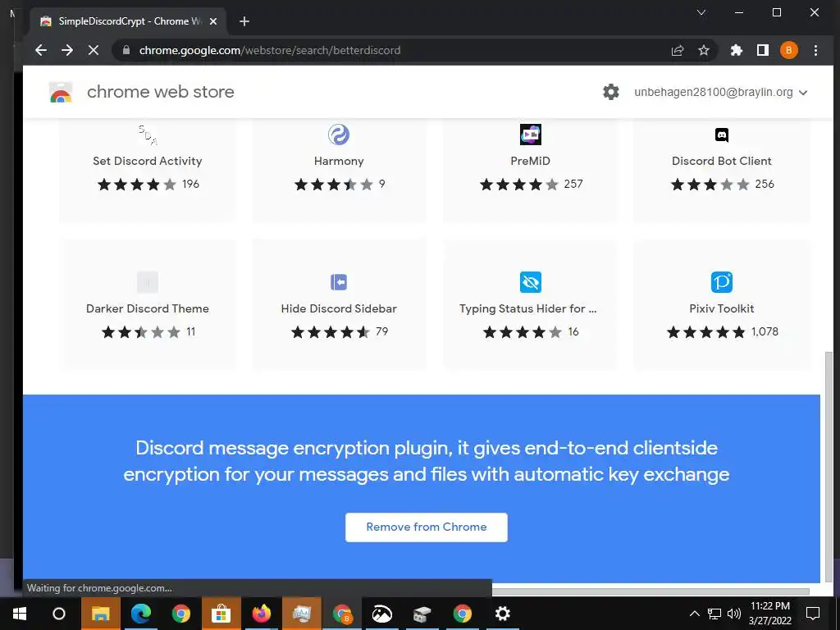Close the SimpleDiscordCrypt tab
The height and width of the screenshot is (630, 840).
(213, 21)
